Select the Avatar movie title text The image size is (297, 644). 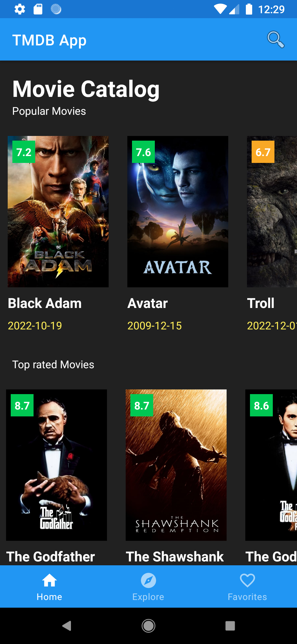tap(147, 303)
